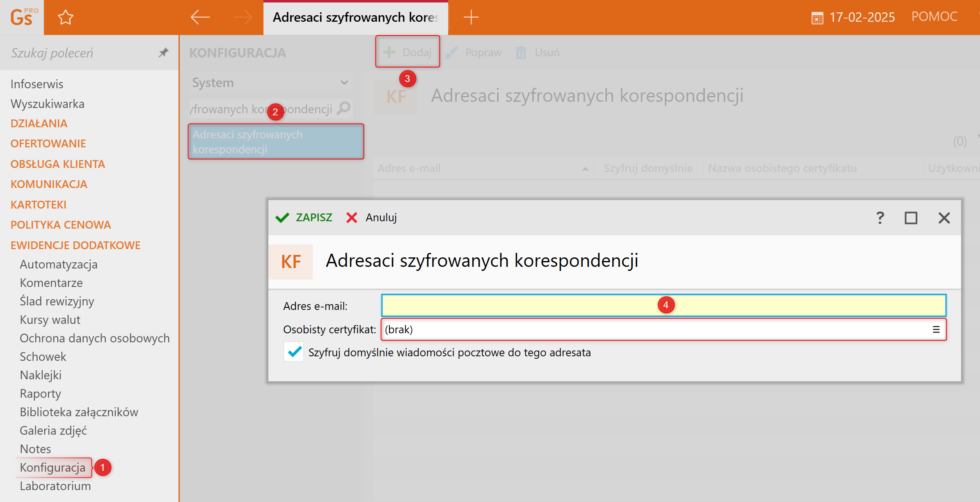Screen dimensions: 980x502
Task: Switch to Adresaci szyfrowanych tab
Action: [355, 17]
